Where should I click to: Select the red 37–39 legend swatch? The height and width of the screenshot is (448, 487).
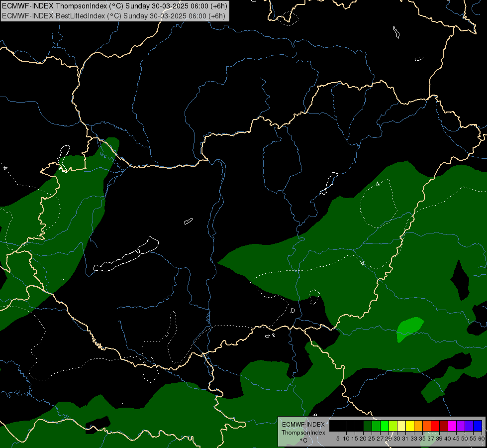click(x=435, y=426)
